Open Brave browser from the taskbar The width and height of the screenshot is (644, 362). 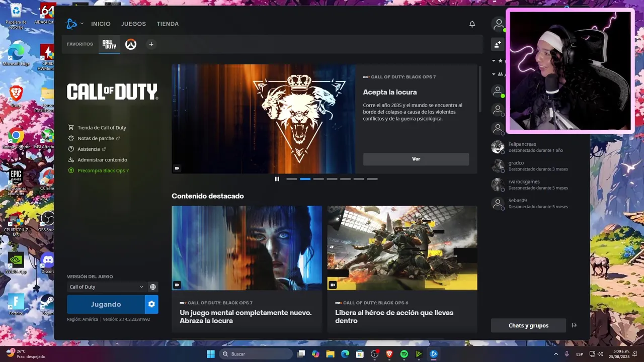389,354
